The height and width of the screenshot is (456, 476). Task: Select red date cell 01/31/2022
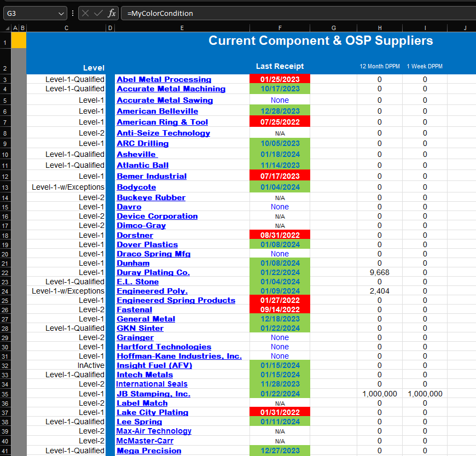[x=280, y=412]
